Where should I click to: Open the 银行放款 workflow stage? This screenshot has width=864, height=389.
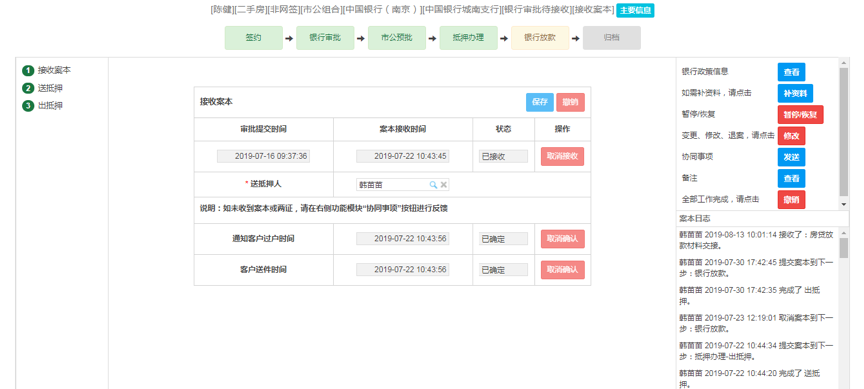tap(540, 38)
